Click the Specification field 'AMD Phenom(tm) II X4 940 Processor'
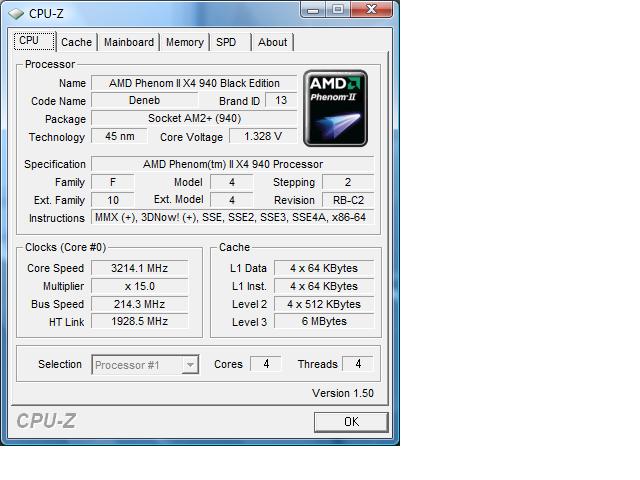The height and width of the screenshot is (480, 640). [233, 164]
